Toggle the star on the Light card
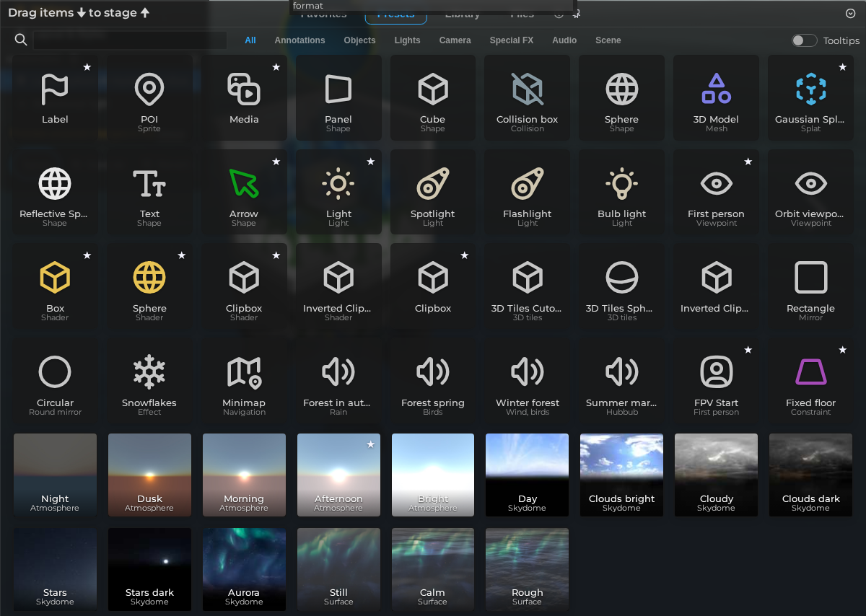This screenshot has width=866, height=616. (x=371, y=162)
